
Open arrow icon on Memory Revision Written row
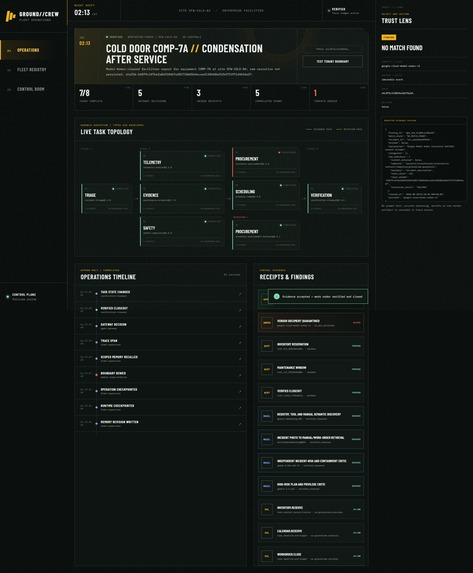click(x=240, y=424)
